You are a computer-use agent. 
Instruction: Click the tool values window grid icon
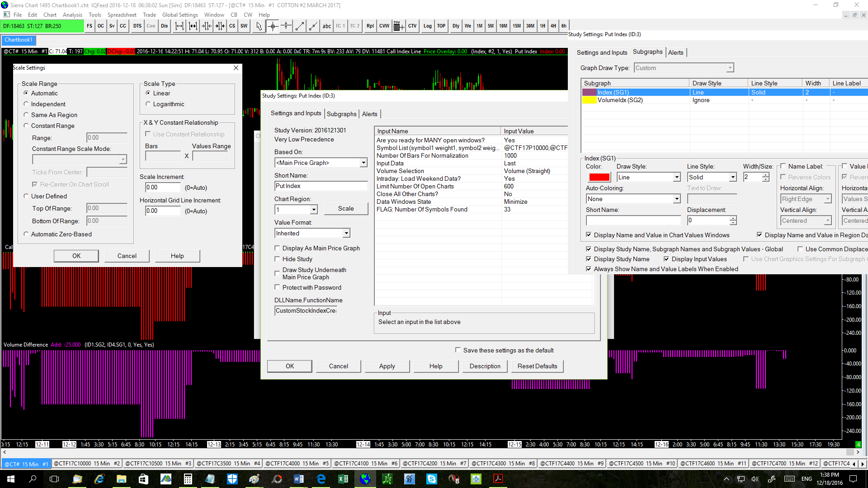pyautogui.click(x=398, y=26)
